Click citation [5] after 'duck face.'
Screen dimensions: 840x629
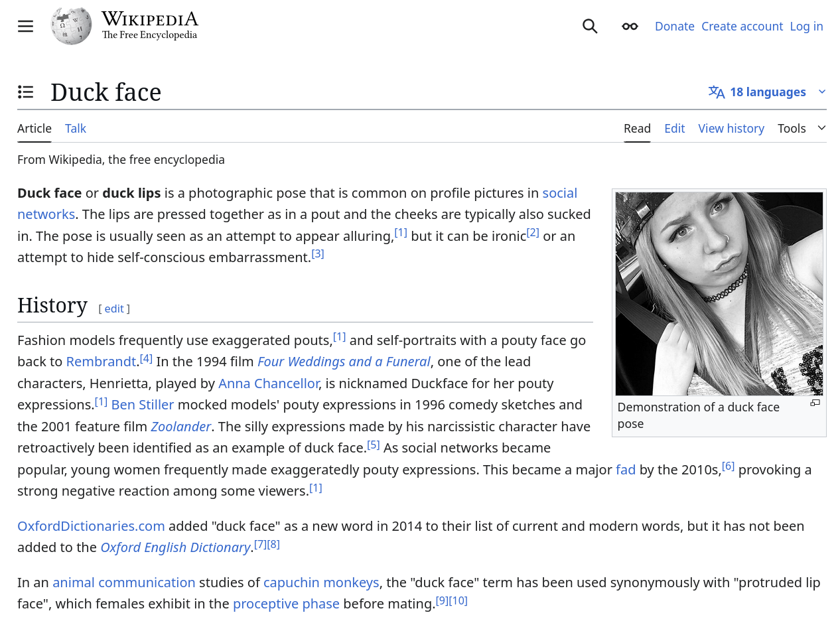pos(374,445)
